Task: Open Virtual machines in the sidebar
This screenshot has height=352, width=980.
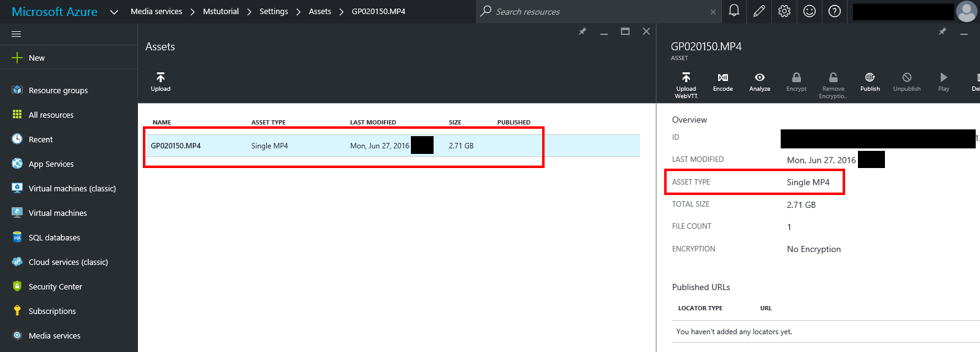Action: 58,213
